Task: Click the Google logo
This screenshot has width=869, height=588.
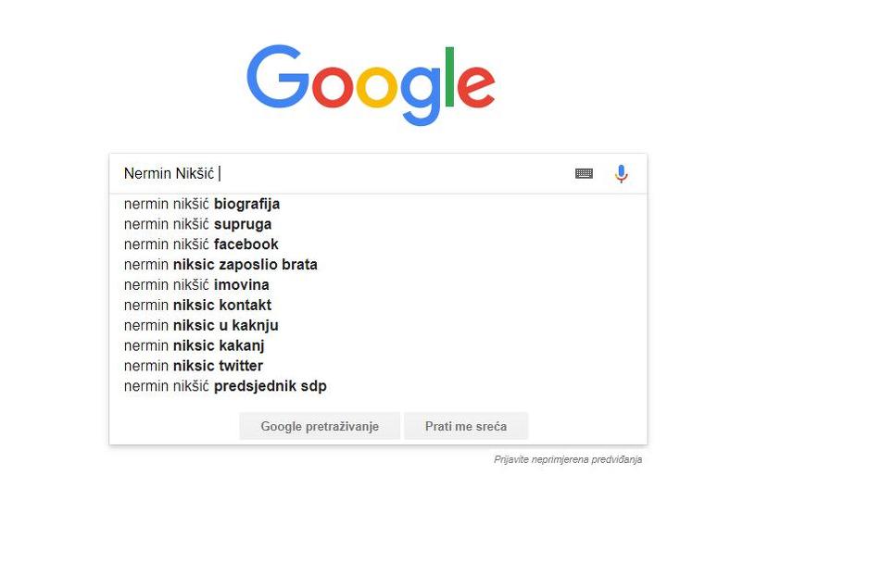Action: coord(371,83)
